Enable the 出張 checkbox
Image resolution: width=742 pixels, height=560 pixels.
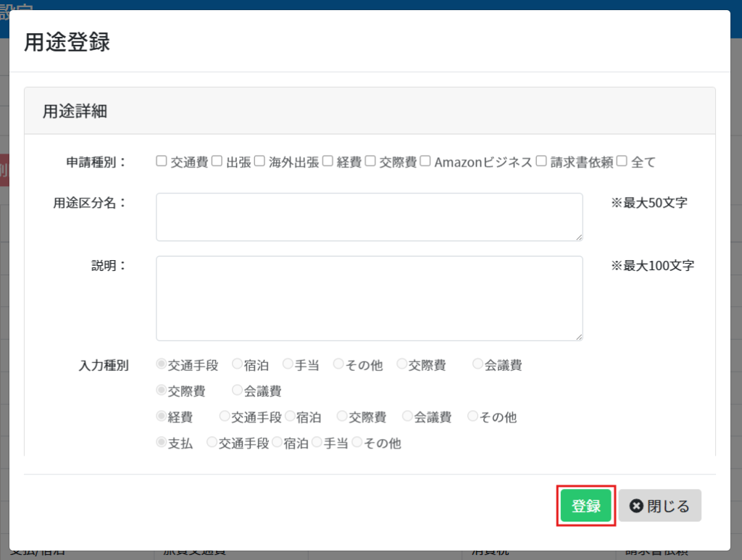(x=217, y=162)
